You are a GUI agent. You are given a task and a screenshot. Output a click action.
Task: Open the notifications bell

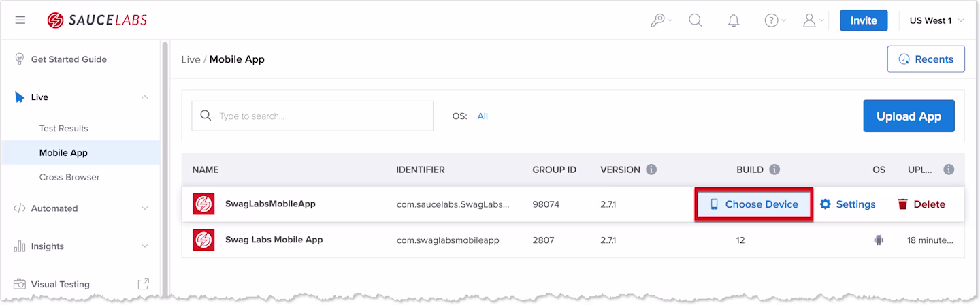click(x=734, y=20)
